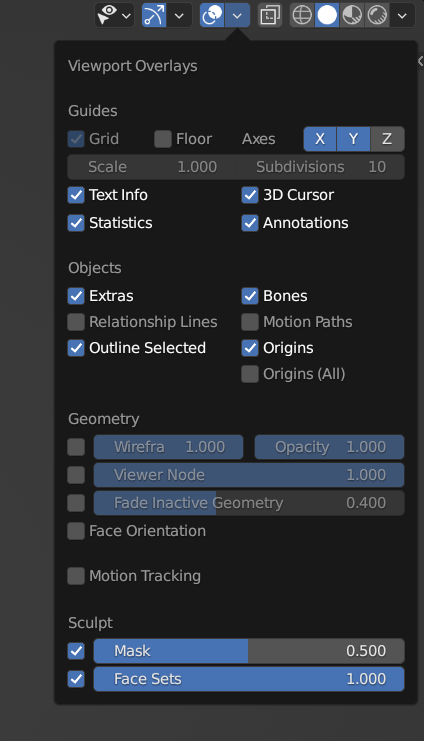
Task: Switch to Material Preview shading icon
Action: point(352,15)
